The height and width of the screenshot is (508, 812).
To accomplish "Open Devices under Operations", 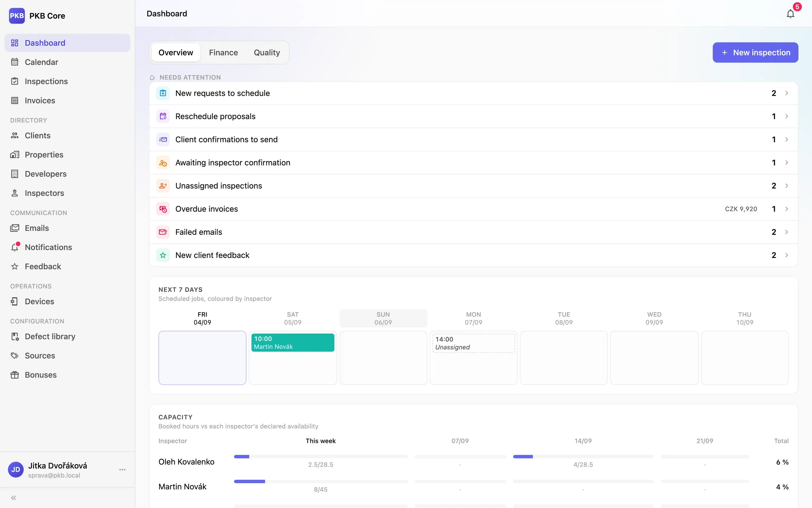I will [67, 301].
